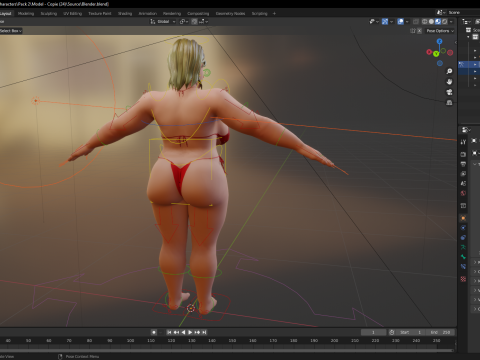
Task: Switch to the UV Editing workspace tab
Action: [x=73, y=13]
